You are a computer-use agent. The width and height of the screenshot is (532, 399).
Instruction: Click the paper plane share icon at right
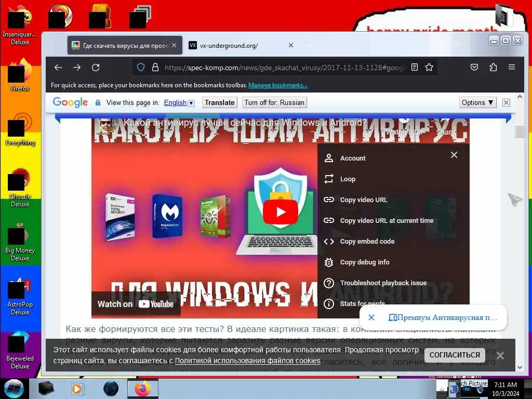coord(515,199)
